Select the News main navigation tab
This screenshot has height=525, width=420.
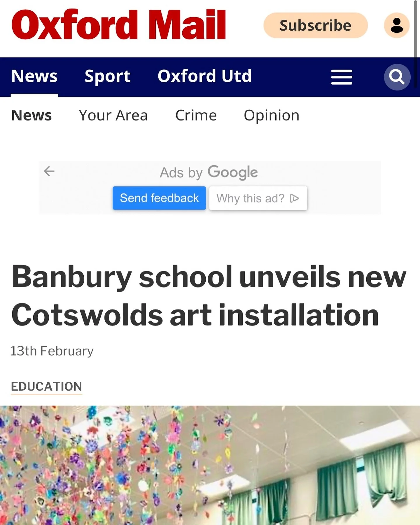tap(34, 76)
